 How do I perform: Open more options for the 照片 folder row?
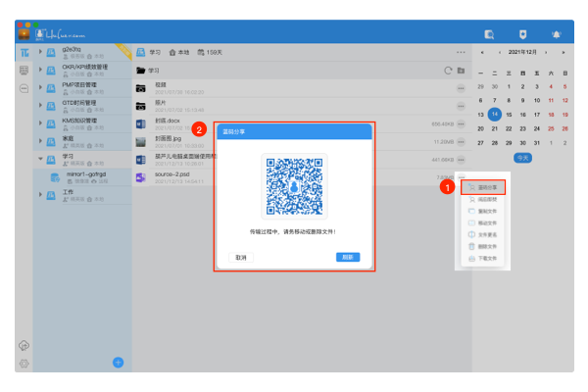(461, 106)
